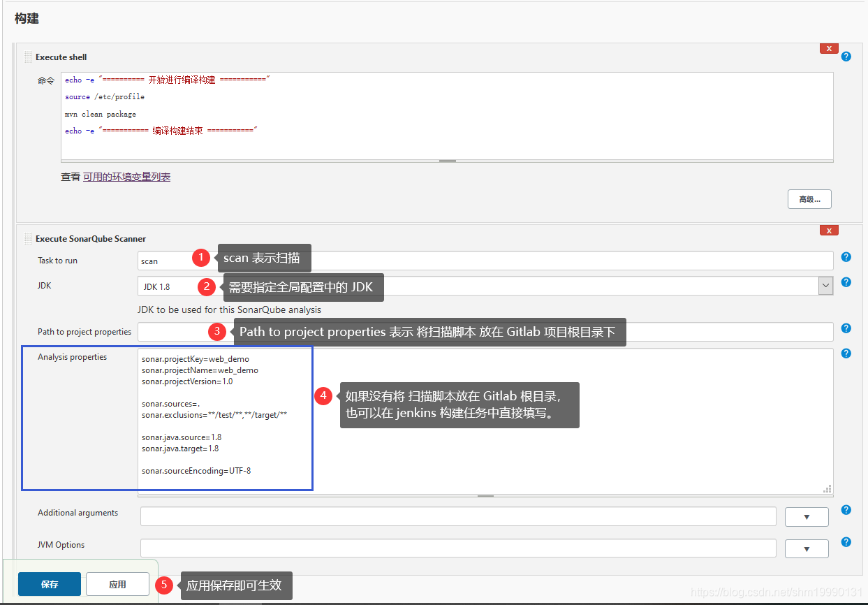Click the Execute SonarQube Scanner step title
868x605 pixels.
(x=91, y=239)
